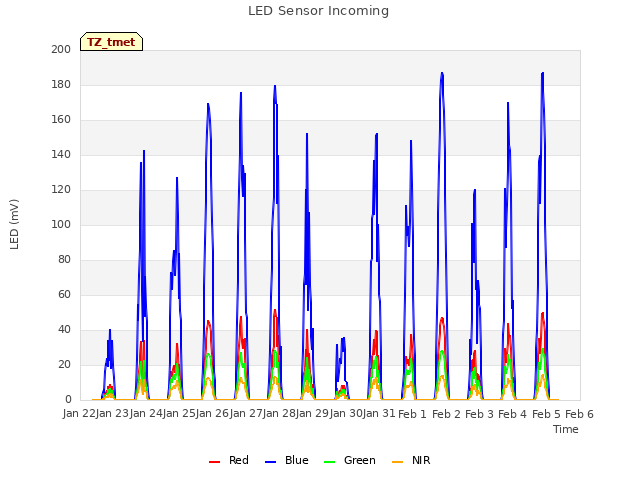Click the 160 y-axis tick label
640x480 pixels.
coord(61,120)
